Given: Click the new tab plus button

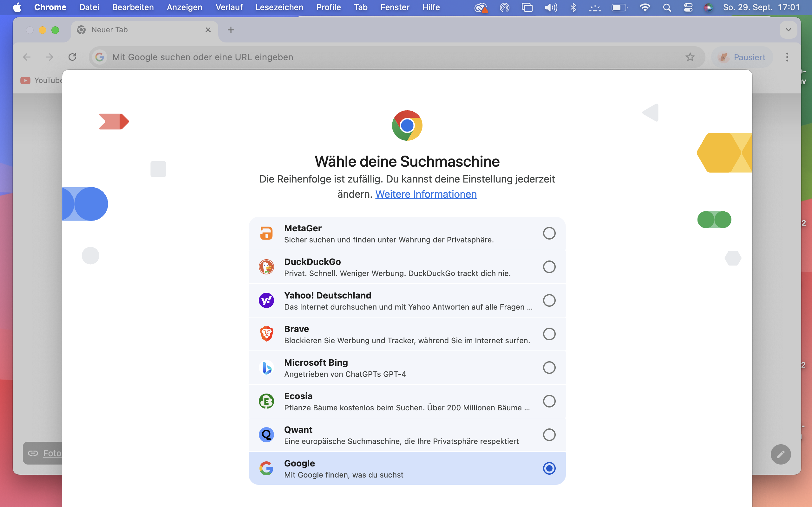Looking at the screenshot, I should coord(231,30).
